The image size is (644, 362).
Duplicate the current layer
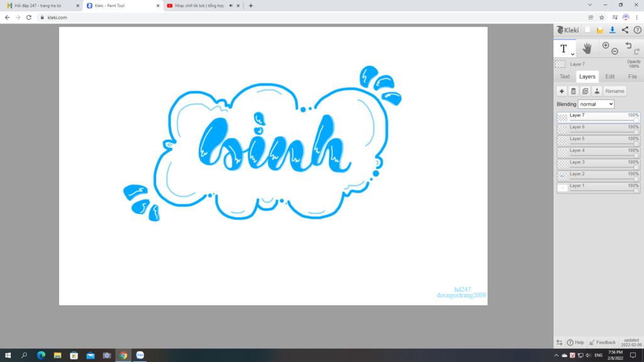click(x=586, y=91)
